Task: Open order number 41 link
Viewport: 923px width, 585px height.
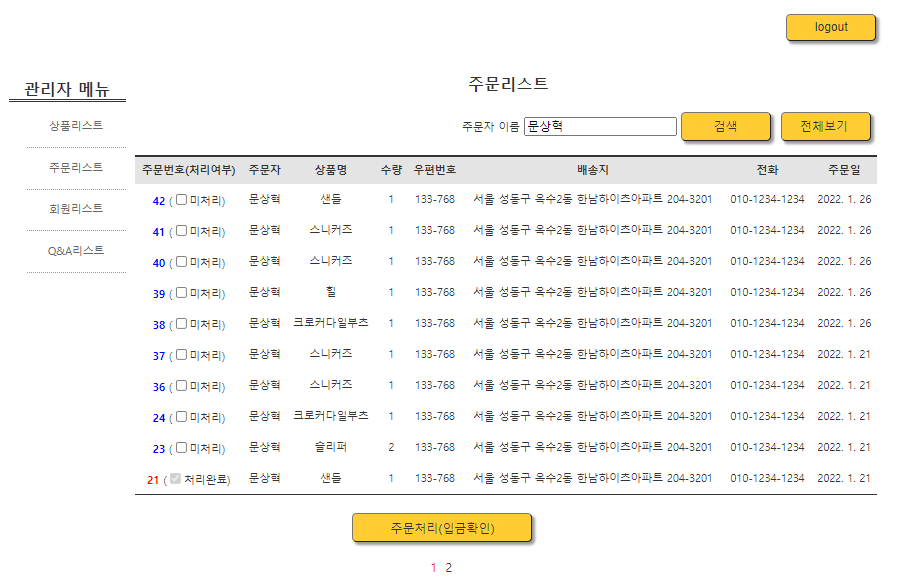Action: click(x=159, y=232)
